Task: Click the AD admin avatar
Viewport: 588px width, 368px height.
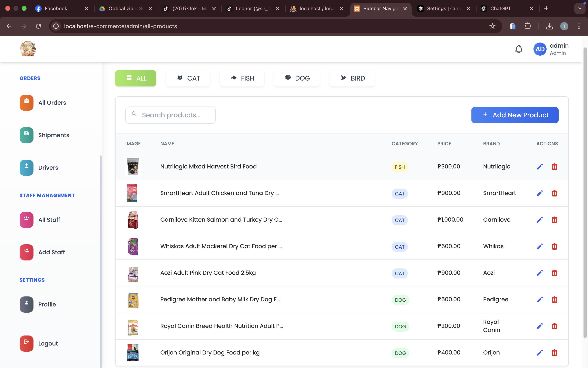Action: click(540, 49)
